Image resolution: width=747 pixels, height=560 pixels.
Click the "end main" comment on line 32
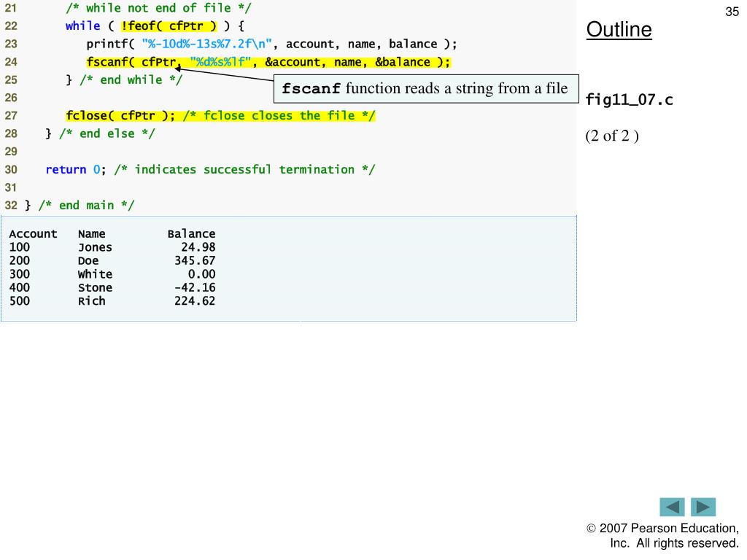[86, 206]
